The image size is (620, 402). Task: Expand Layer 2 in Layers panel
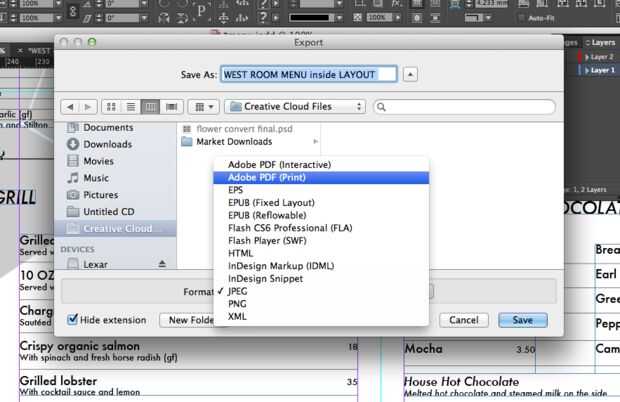(587, 57)
